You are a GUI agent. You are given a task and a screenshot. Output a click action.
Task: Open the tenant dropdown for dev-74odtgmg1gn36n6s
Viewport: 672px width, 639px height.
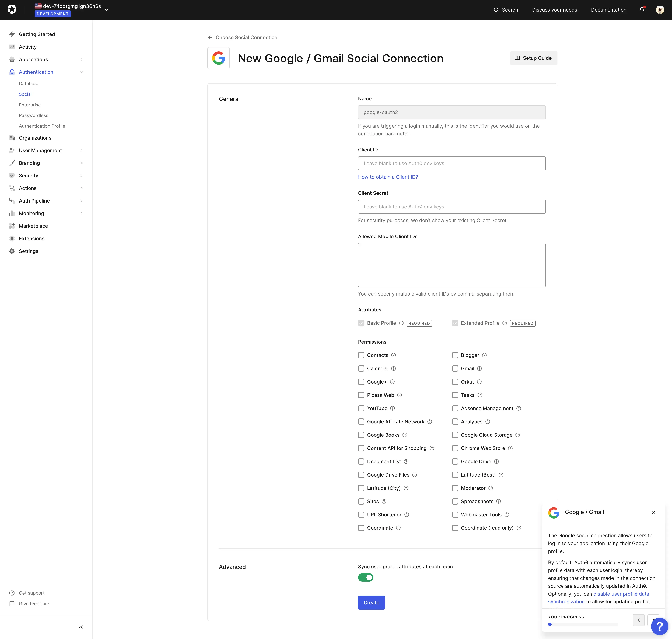coord(107,9)
